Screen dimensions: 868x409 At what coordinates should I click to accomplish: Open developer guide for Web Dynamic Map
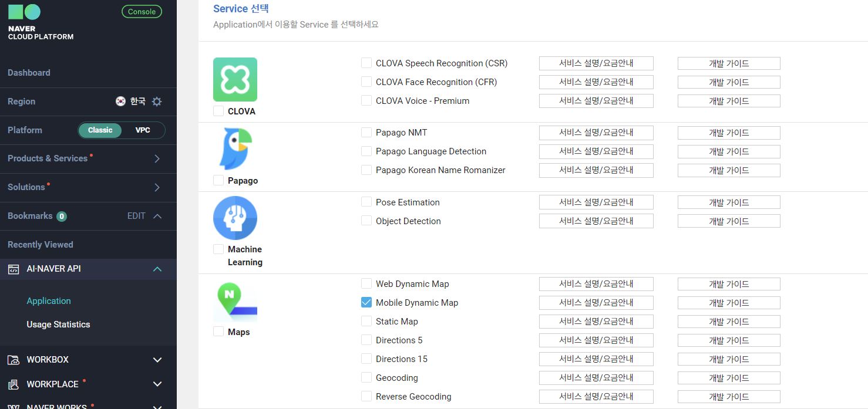[x=729, y=284]
